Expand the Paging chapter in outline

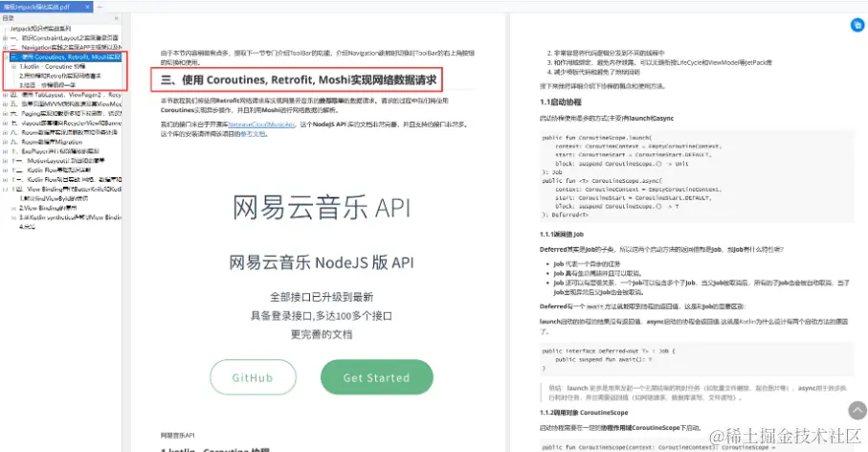5,114
